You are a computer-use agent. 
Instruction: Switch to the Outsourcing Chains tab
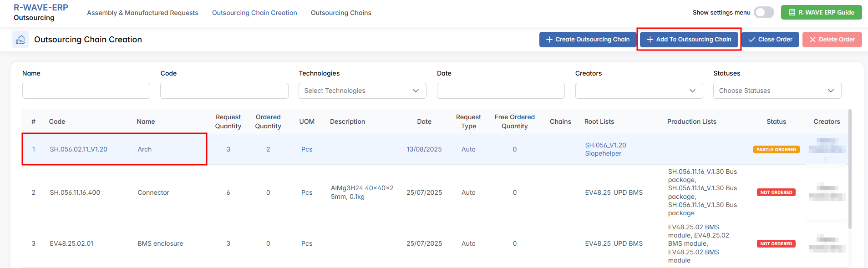(x=341, y=13)
